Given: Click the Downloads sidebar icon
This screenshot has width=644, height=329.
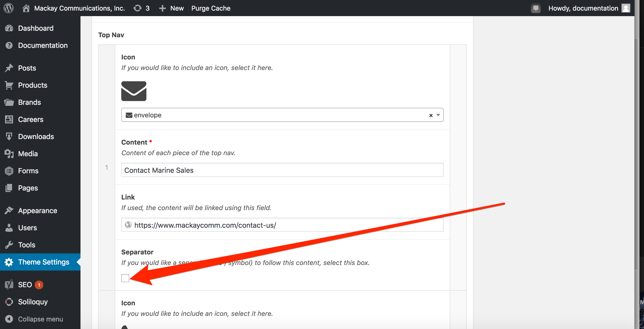Looking at the screenshot, I should pos(9,137).
